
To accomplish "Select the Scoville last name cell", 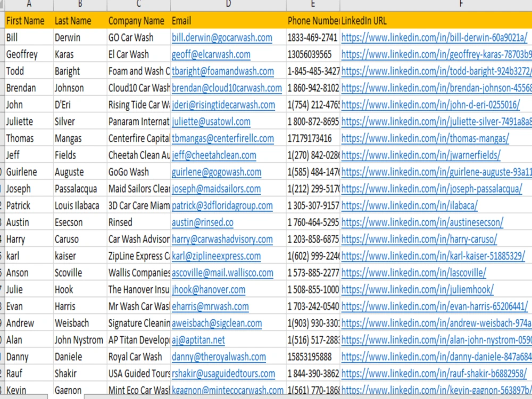I will (x=80, y=273).
